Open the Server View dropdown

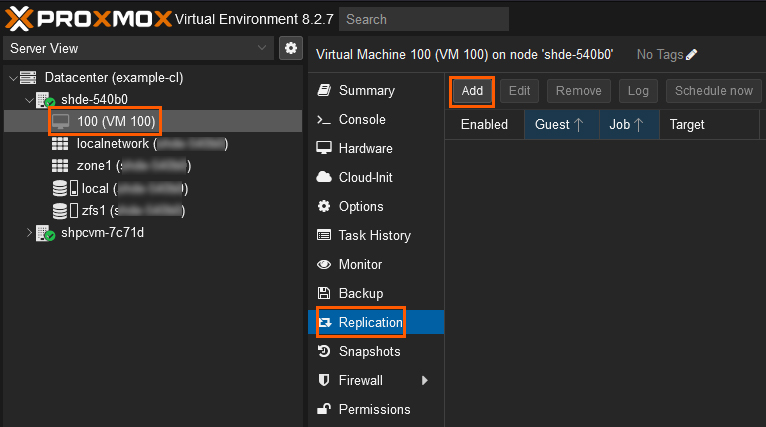tap(262, 48)
